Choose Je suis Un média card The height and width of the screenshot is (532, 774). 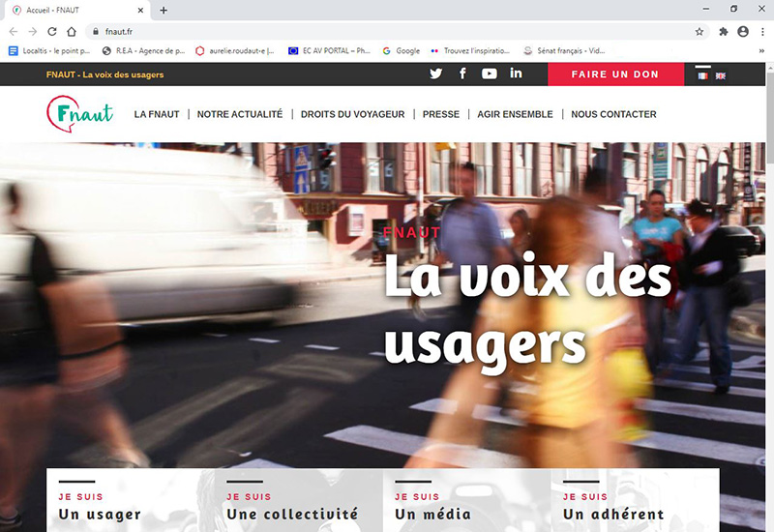click(467, 500)
